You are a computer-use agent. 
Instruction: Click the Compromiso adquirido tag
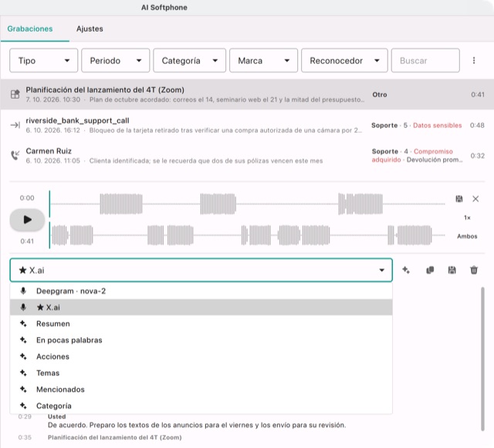(x=413, y=156)
